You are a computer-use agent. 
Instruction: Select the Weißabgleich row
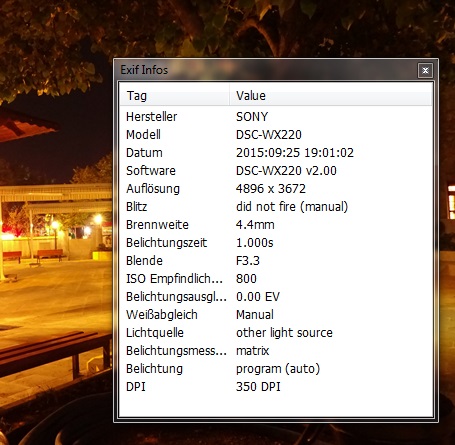pos(276,315)
